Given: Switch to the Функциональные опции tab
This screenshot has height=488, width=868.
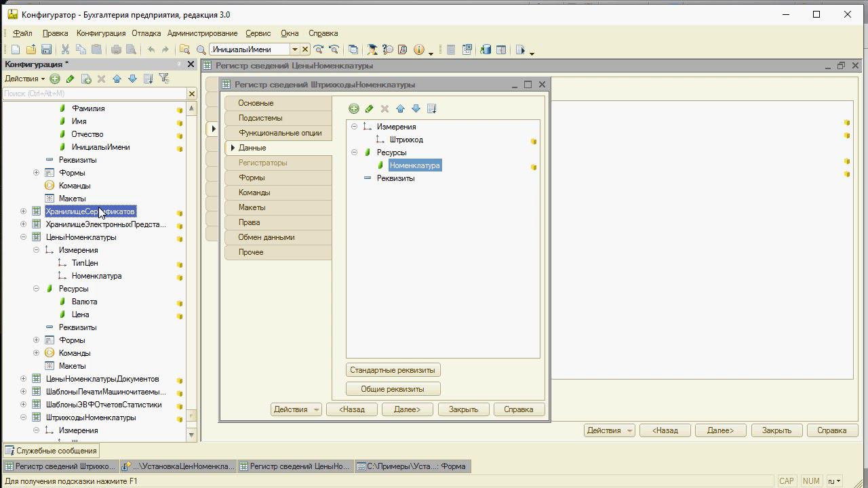Looking at the screenshot, I should pos(278,133).
